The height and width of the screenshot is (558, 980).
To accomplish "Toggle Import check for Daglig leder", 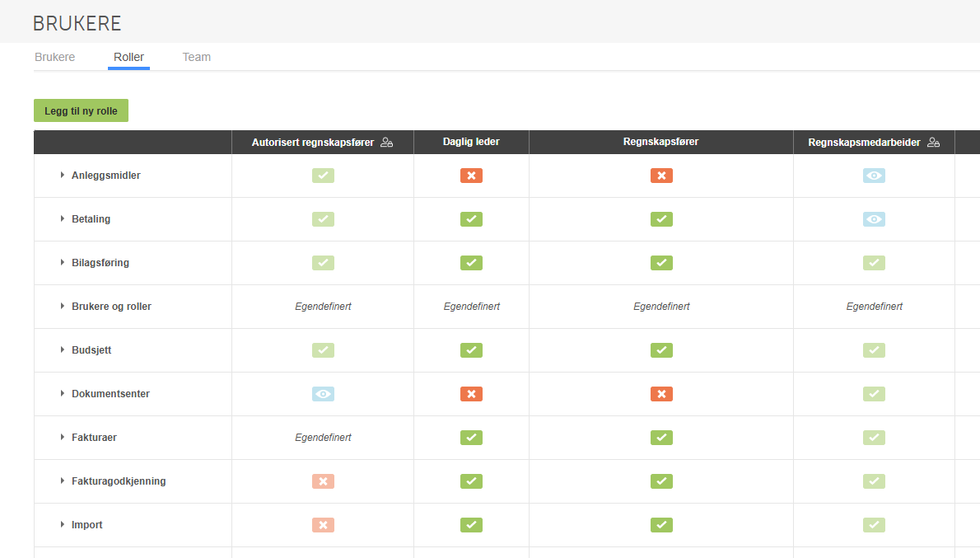I will click(x=471, y=525).
